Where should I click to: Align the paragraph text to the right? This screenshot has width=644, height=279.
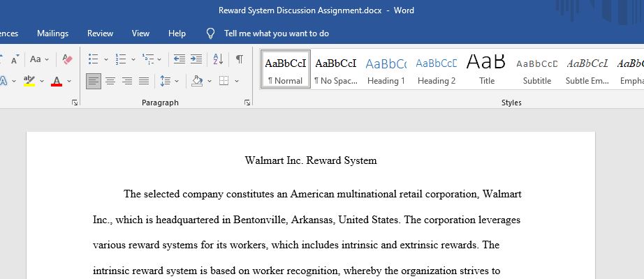127,81
